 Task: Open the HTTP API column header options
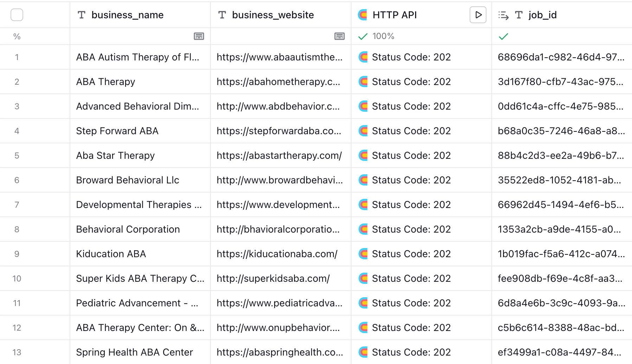[x=394, y=15]
